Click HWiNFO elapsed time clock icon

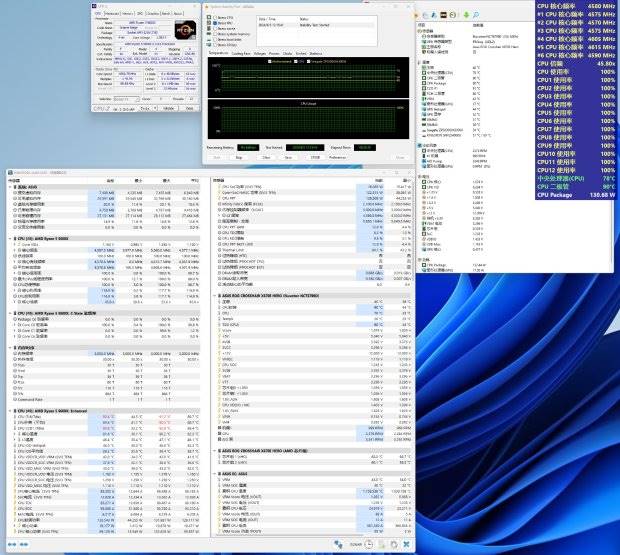coord(369,544)
